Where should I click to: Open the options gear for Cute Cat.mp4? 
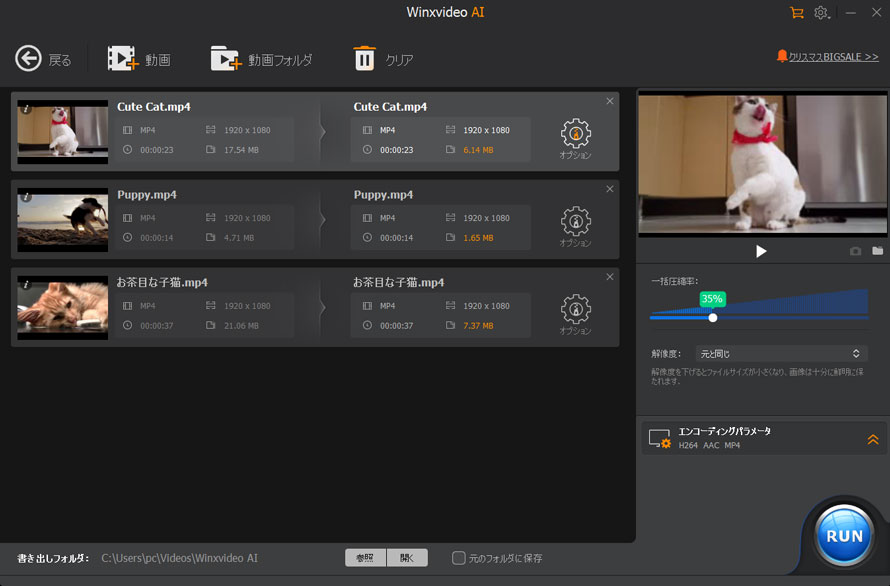click(576, 134)
